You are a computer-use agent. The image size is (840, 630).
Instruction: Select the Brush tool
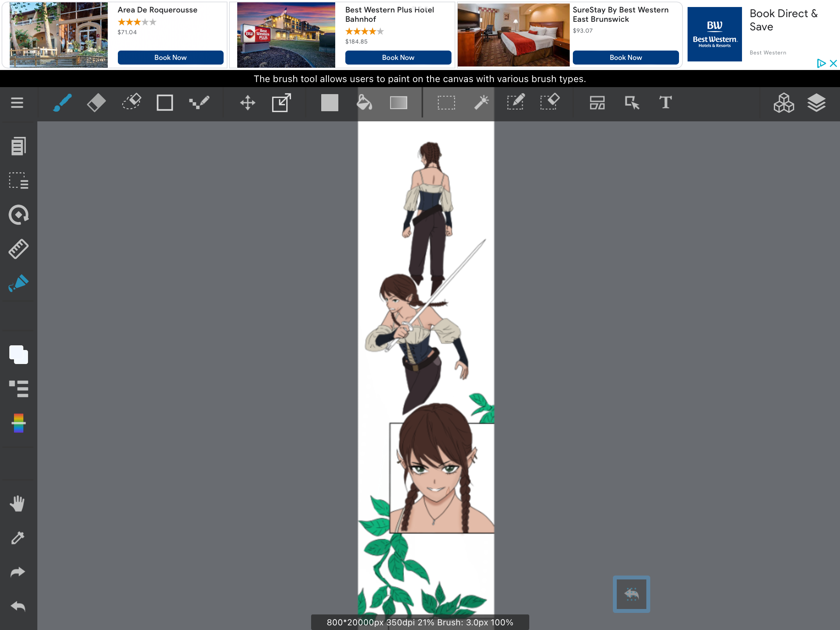pos(62,103)
